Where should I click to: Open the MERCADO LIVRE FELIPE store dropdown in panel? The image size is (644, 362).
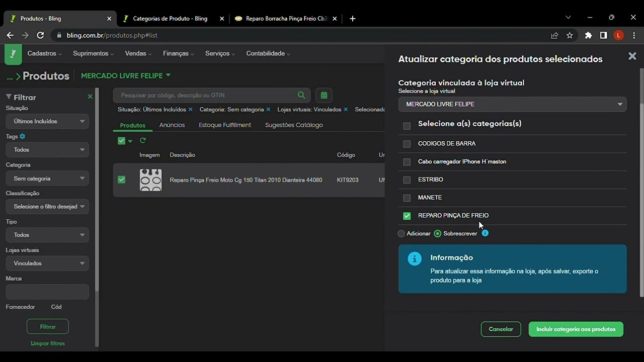pyautogui.click(x=512, y=104)
